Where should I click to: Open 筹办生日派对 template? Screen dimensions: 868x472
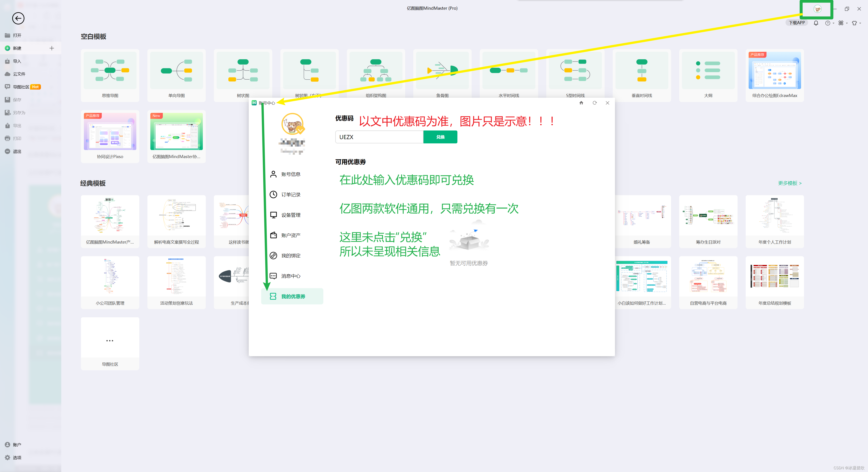tap(708, 221)
